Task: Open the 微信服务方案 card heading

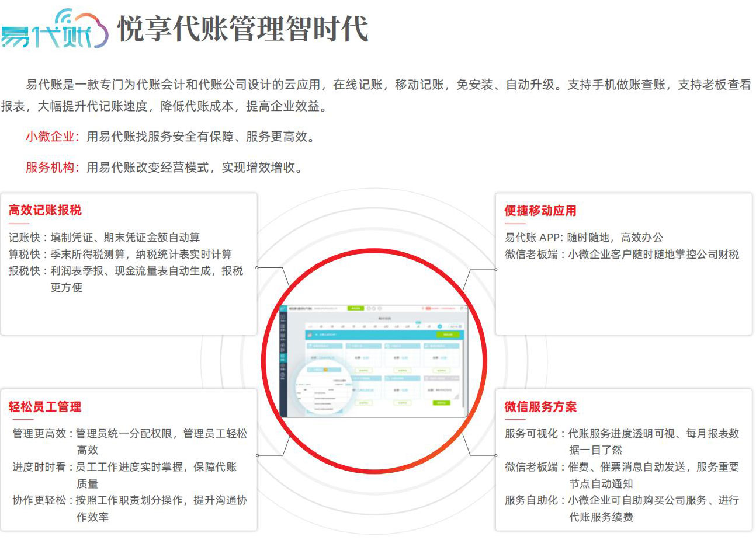Action: (x=540, y=407)
